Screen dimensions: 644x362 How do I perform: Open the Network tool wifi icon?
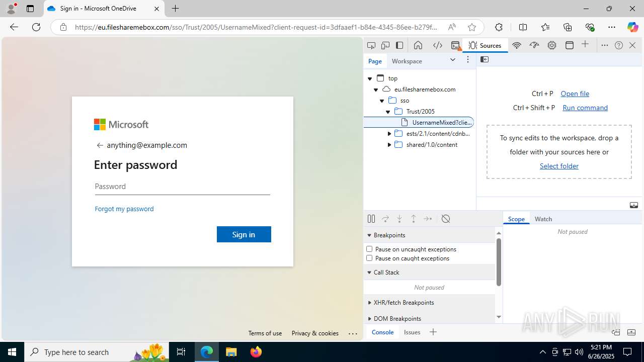click(x=517, y=45)
